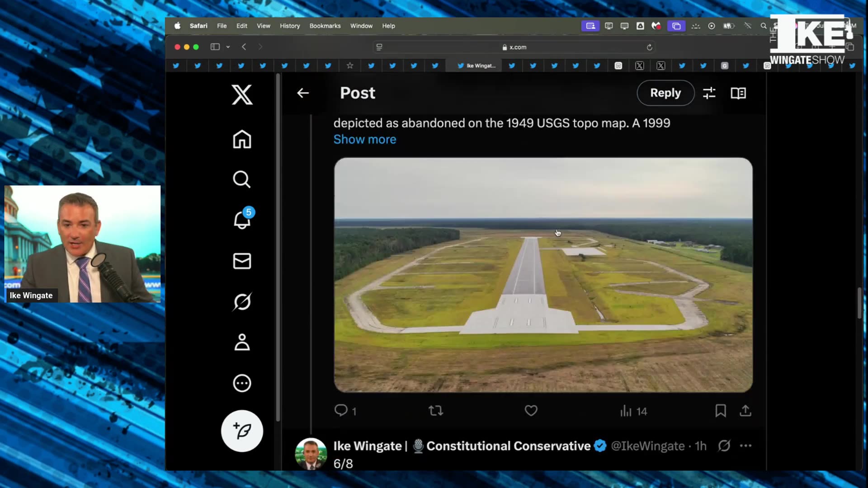Expand post text with Show more
The image size is (868, 488).
tap(364, 140)
